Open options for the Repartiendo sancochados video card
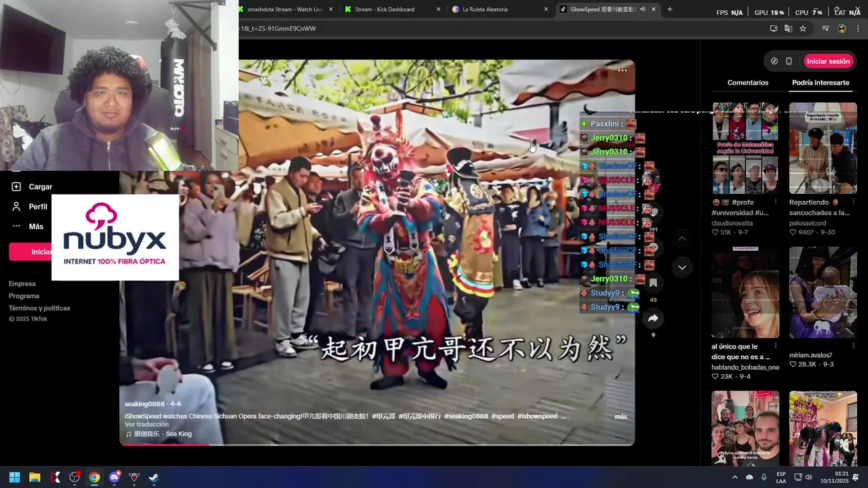868x488 pixels. tap(853, 202)
